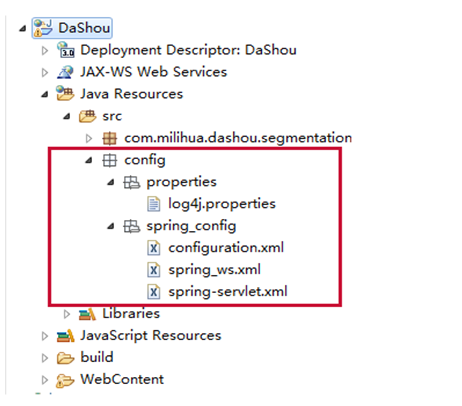Click the com.milihua.dashou.segmentation package icon

[x=110, y=138]
